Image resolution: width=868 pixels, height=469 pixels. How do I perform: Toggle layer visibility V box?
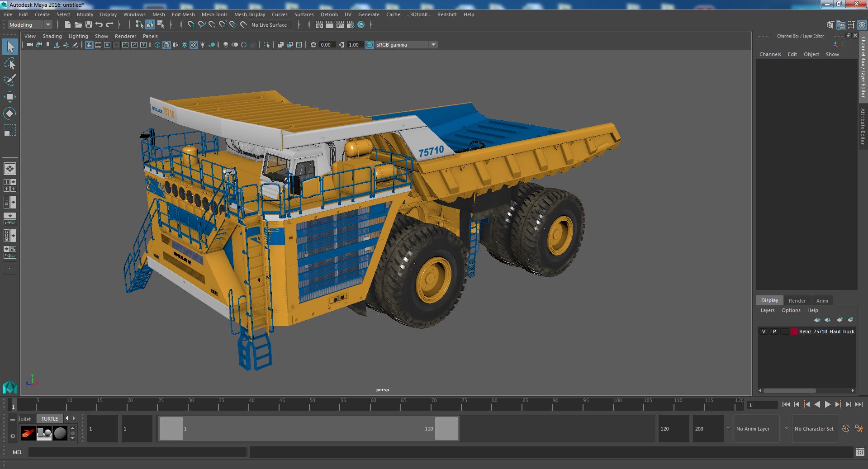[764, 332]
